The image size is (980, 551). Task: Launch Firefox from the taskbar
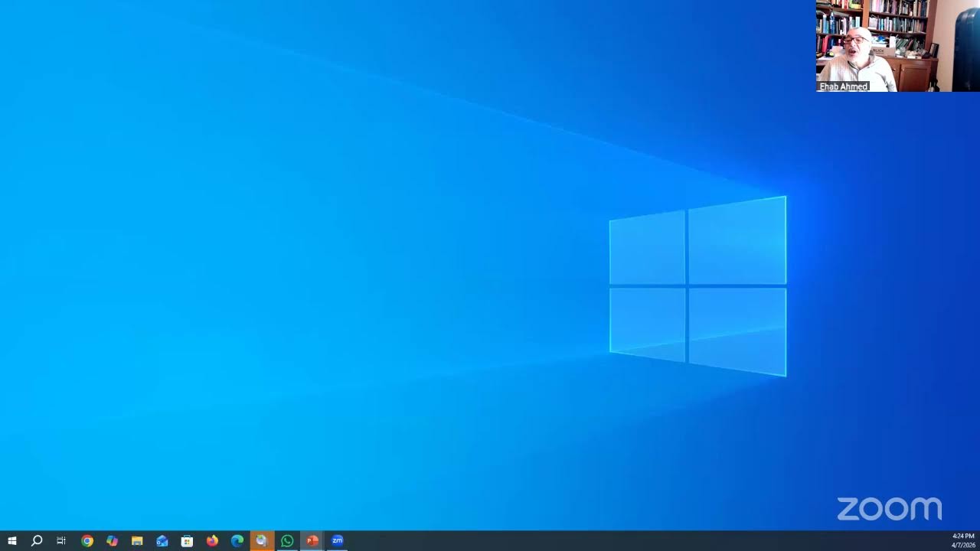212,541
